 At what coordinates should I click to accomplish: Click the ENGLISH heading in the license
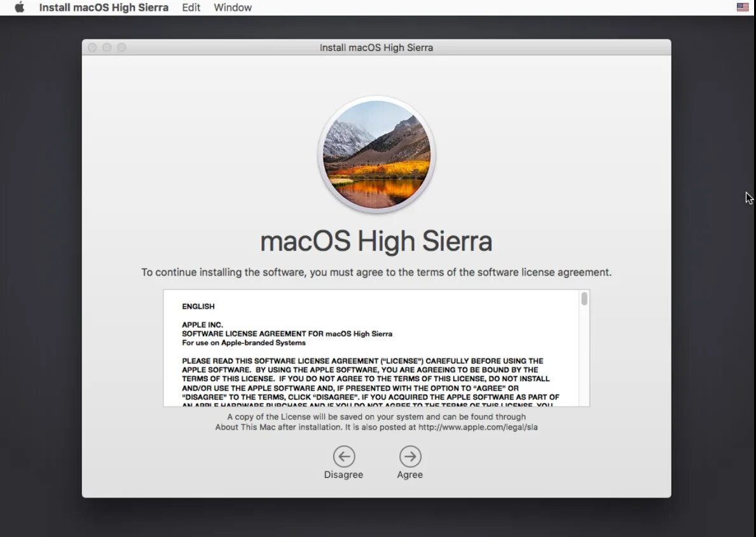(198, 307)
